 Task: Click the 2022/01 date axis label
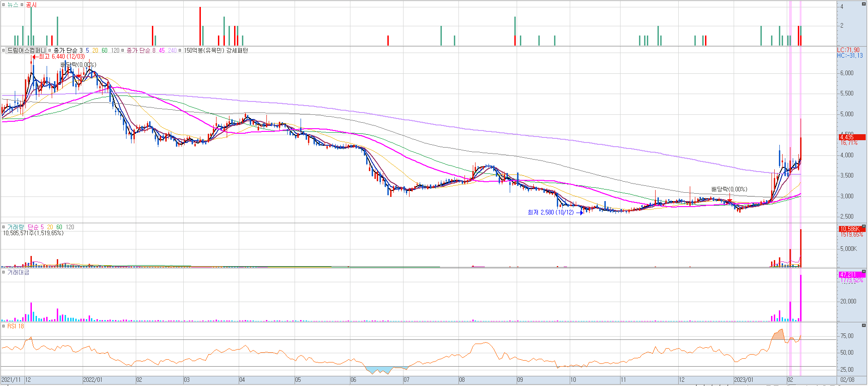[93, 380]
